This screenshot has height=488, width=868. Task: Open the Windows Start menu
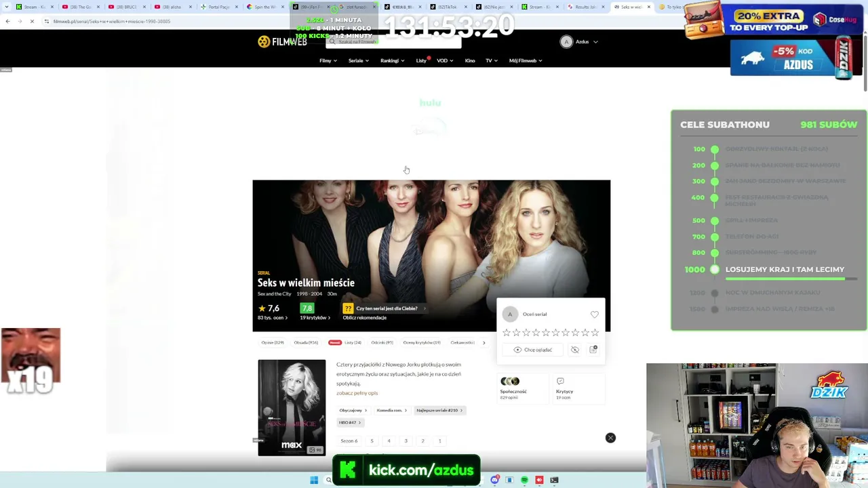tap(314, 481)
